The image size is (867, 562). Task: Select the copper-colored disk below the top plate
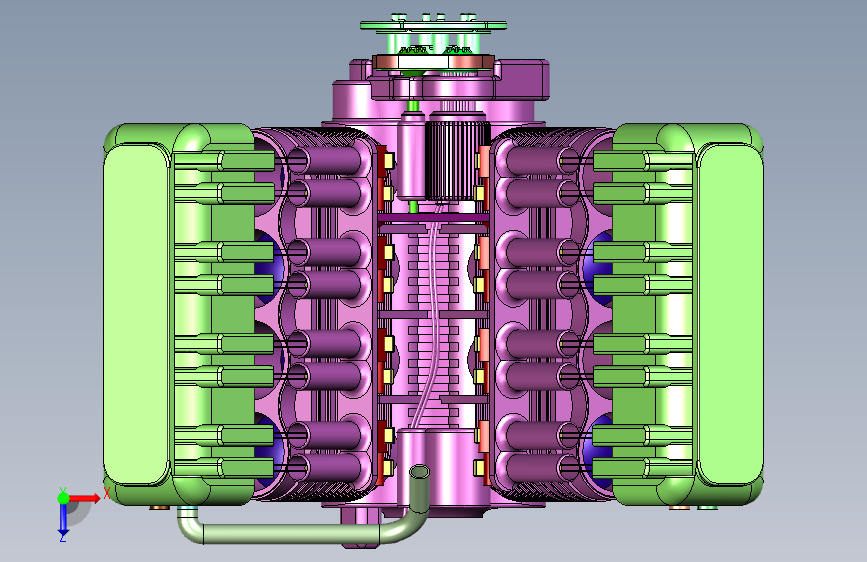click(434, 61)
